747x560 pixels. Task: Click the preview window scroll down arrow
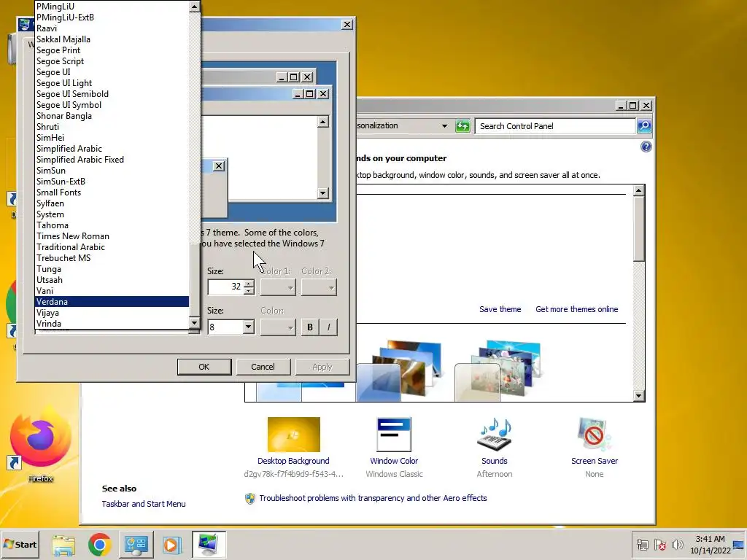[323, 192]
